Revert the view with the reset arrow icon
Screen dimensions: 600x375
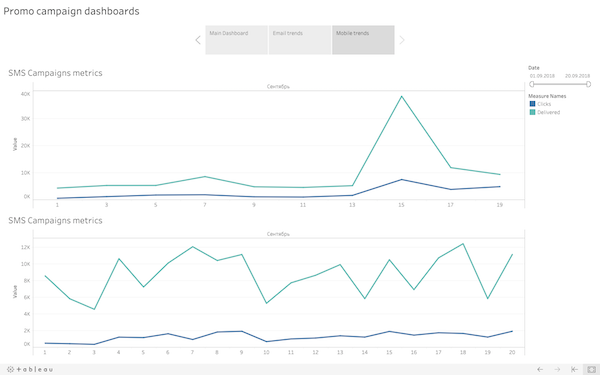tap(574, 369)
